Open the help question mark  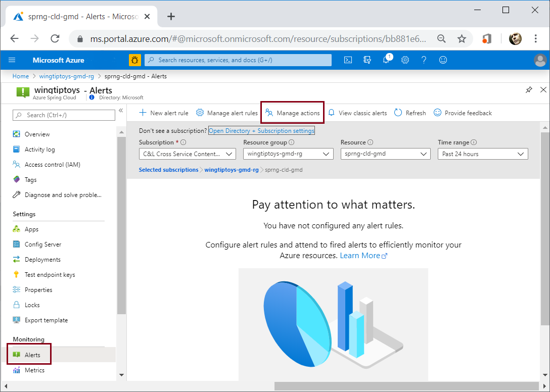pos(424,60)
